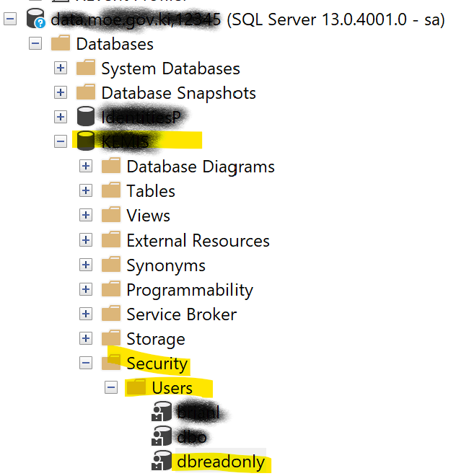Screen dimensions: 469x476
Task: Expand the Programmability folder
Action: [86, 290]
